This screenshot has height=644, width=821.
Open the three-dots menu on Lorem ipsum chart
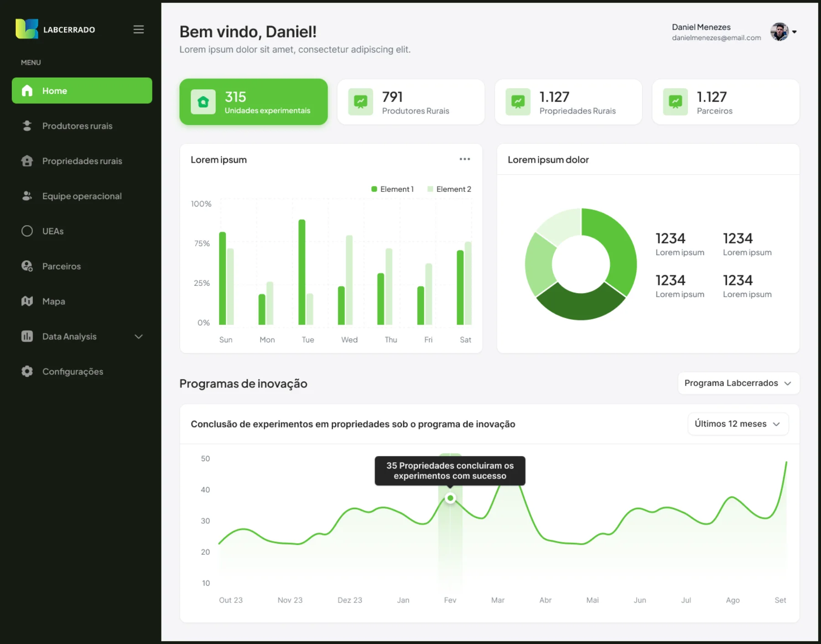pos(465,159)
